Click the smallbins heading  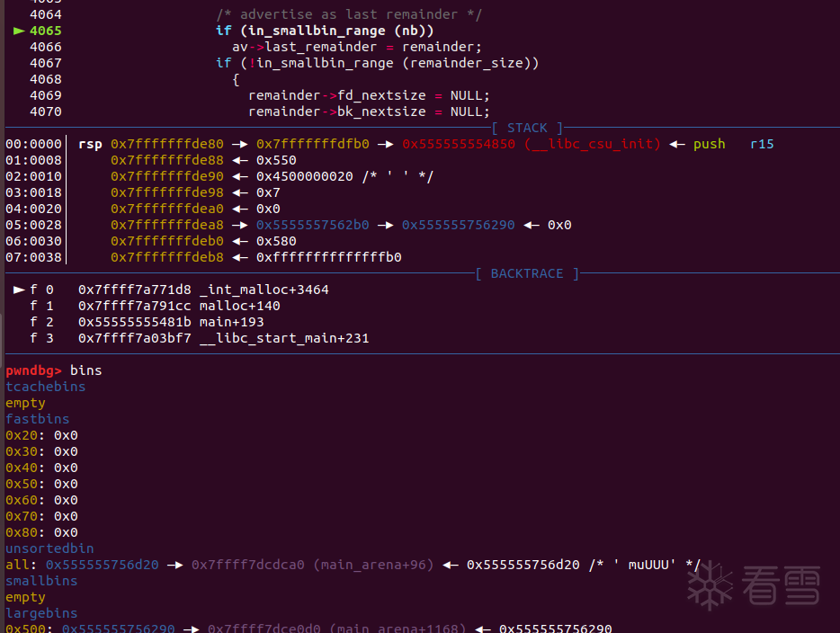tap(41, 581)
